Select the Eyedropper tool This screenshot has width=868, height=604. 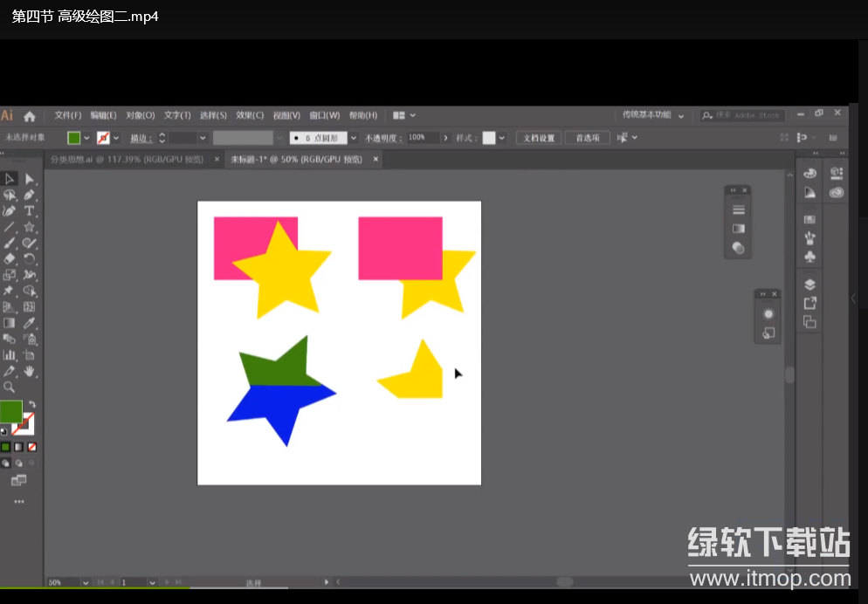coord(30,323)
